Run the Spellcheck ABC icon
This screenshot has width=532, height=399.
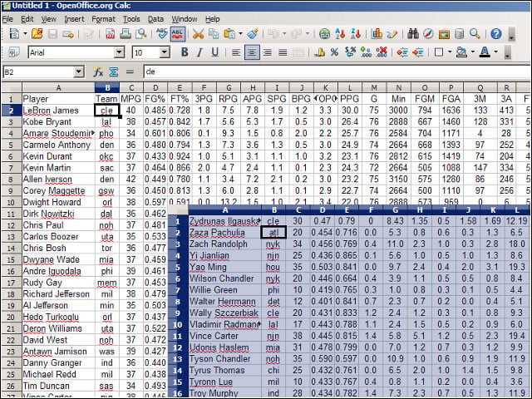point(162,33)
